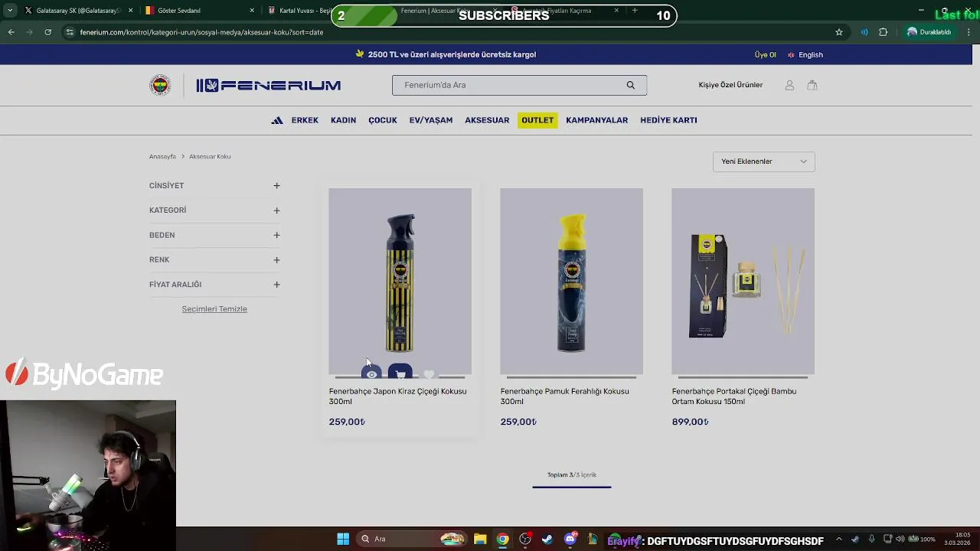
Task: Open the KADIN menu
Action: 343,120
